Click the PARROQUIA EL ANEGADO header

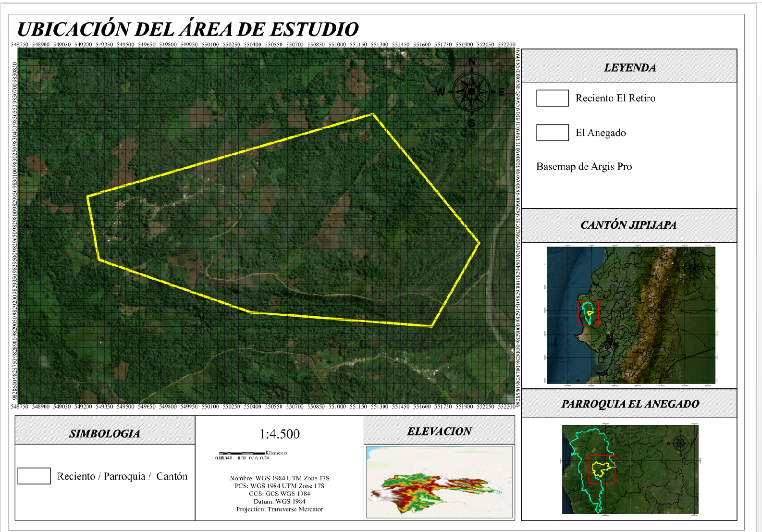(630, 404)
